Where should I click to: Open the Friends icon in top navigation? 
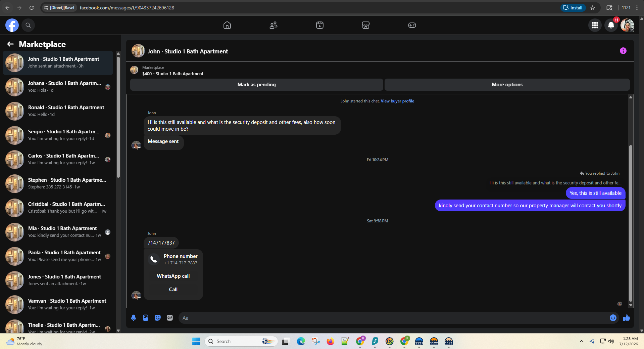pyautogui.click(x=274, y=25)
